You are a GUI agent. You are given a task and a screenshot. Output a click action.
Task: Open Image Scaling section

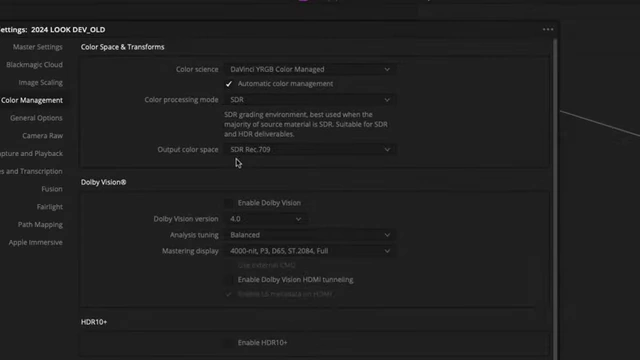[40, 82]
